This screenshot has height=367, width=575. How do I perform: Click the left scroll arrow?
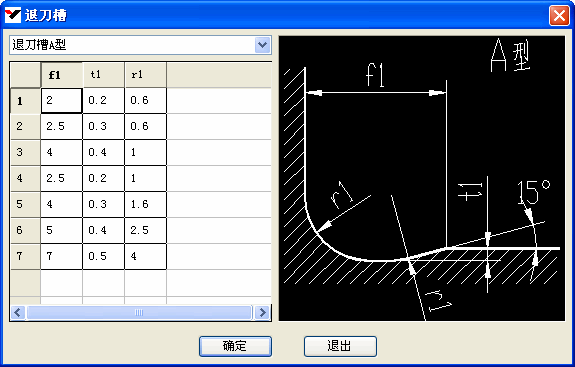point(18,312)
